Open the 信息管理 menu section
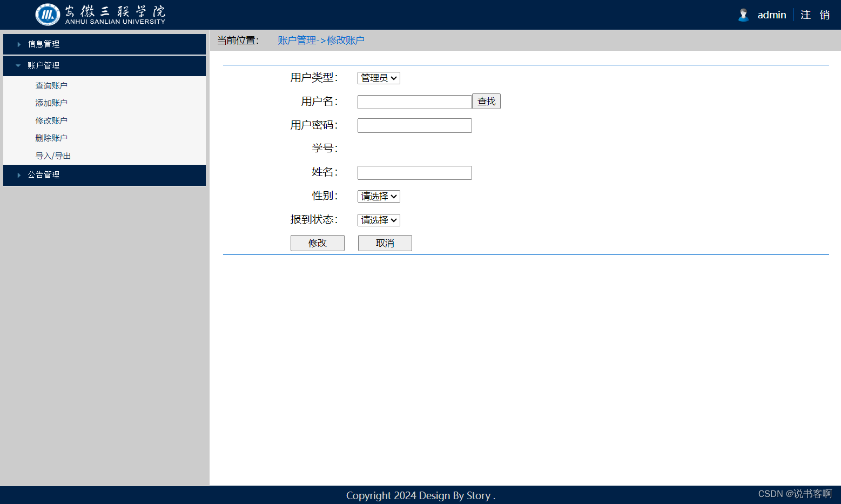 coord(104,44)
